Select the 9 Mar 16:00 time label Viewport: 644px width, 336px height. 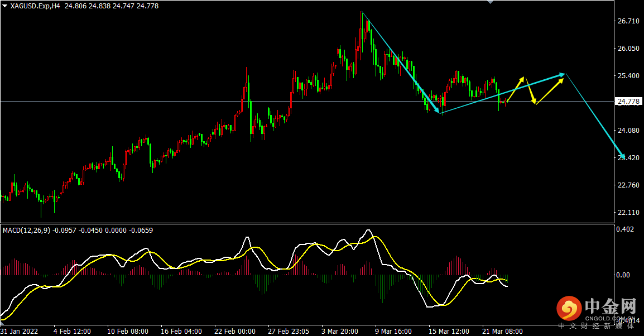pyautogui.click(x=393, y=331)
